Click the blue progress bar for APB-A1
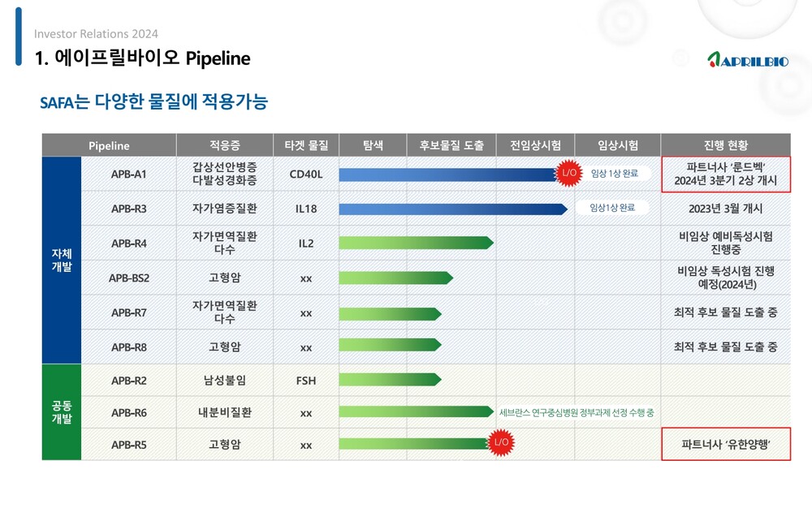 click(445, 174)
